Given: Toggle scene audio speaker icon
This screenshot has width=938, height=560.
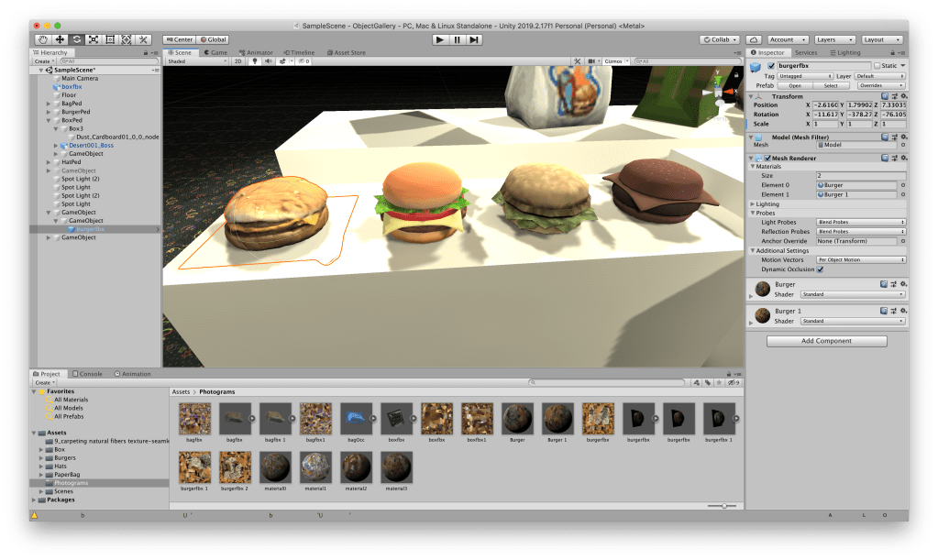Looking at the screenshot, I should (x=267, y=61).
